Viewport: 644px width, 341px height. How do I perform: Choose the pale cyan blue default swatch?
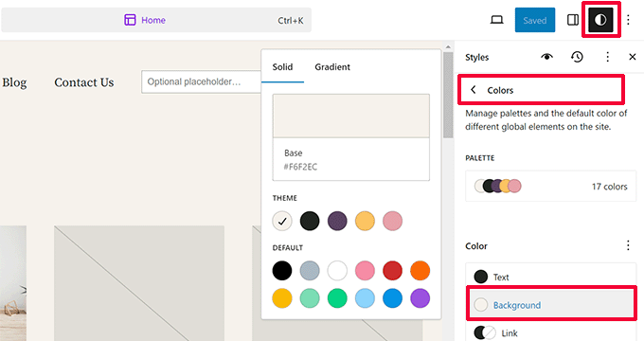tap(365, 298)
